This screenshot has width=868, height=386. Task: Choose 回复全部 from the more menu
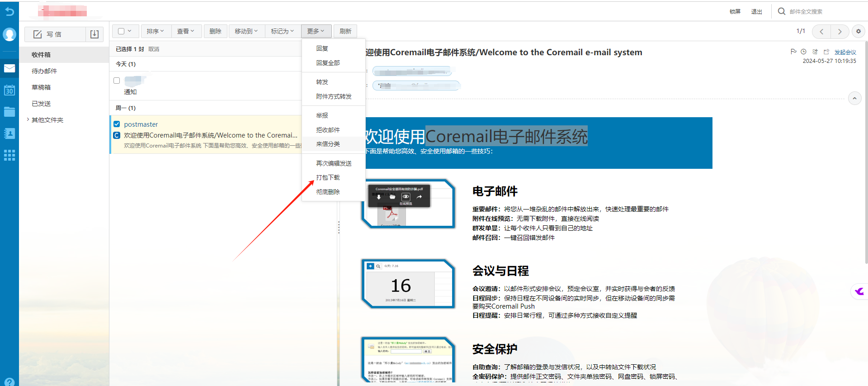tap(334, 63)
